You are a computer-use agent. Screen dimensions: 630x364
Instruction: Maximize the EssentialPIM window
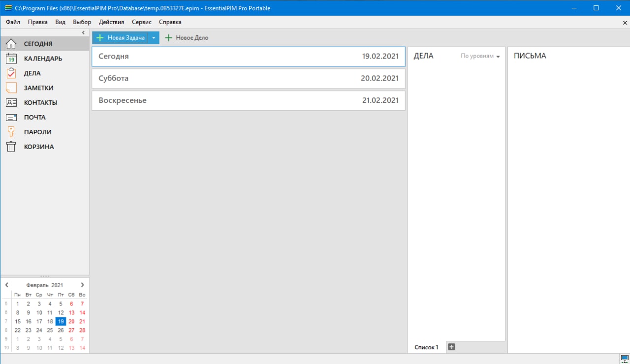pos(596,8)
